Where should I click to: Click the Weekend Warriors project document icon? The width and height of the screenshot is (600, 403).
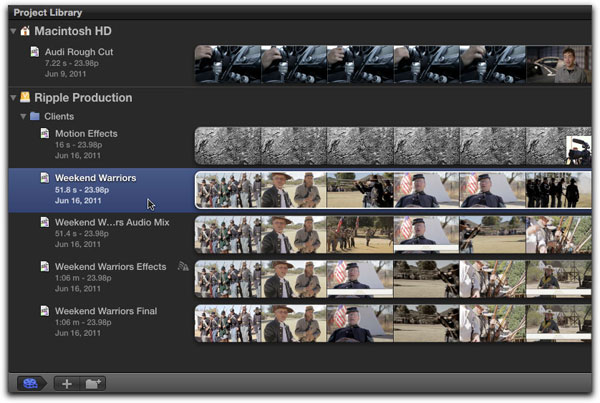45,178
